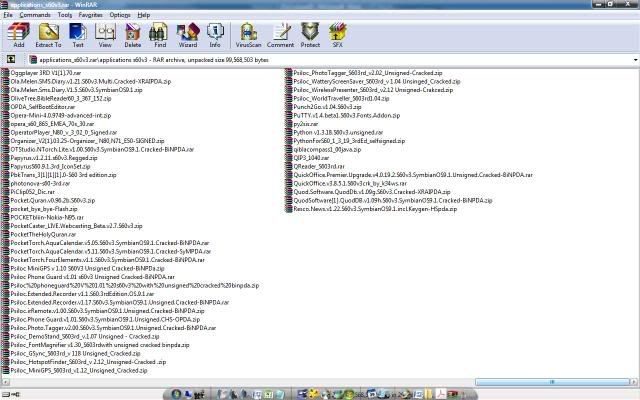Click the horizontal scrollbar thumb
Screen dimensions: 640x400
click(552, 382)
